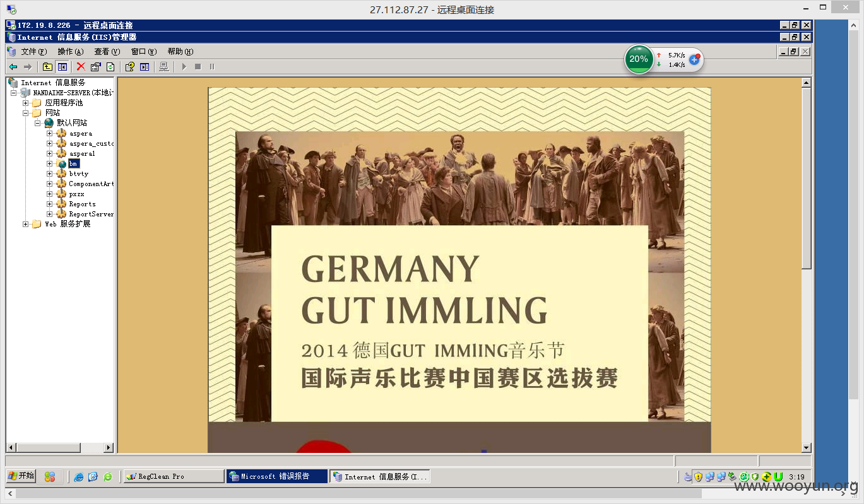Expand the aspera_custo node
864x504 pixels.
(49, 143)
